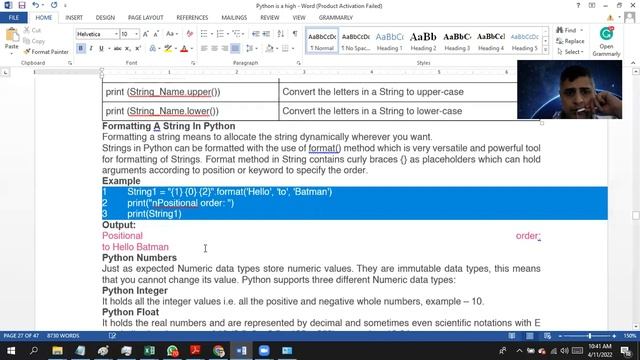Image resolution: width=640 pixels, height=360 pixels.
Task: Click zoom-out minus on status bar
Action: coord(560,336)
